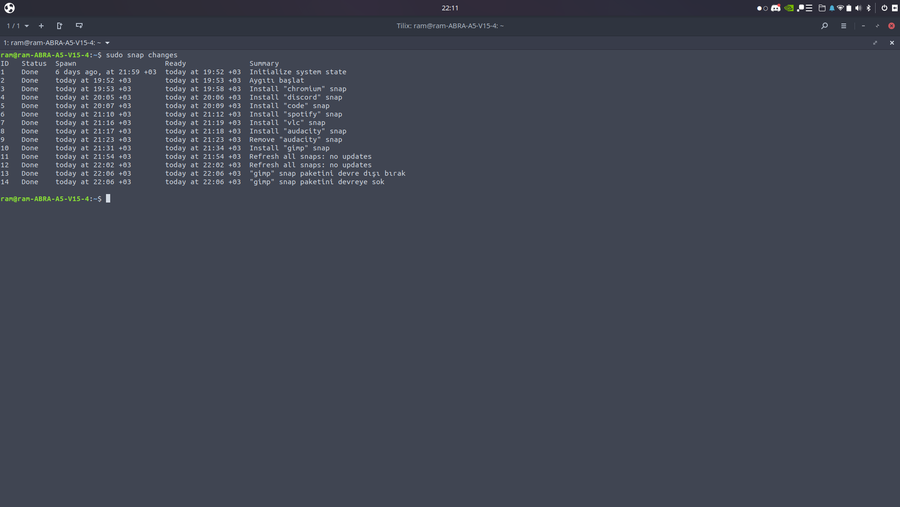Click the Tilix window title text
The height and width of the screenshot is (507, 900).
(450, 26)
